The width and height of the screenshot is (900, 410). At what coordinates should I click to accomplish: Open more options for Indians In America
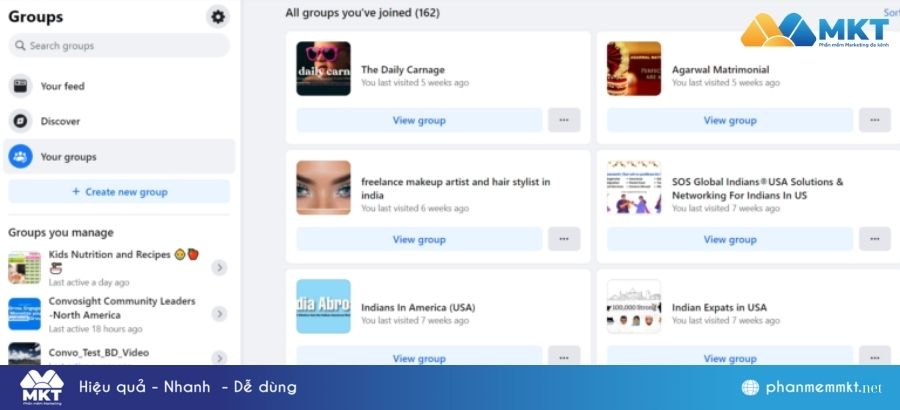[x=564, y=355]
